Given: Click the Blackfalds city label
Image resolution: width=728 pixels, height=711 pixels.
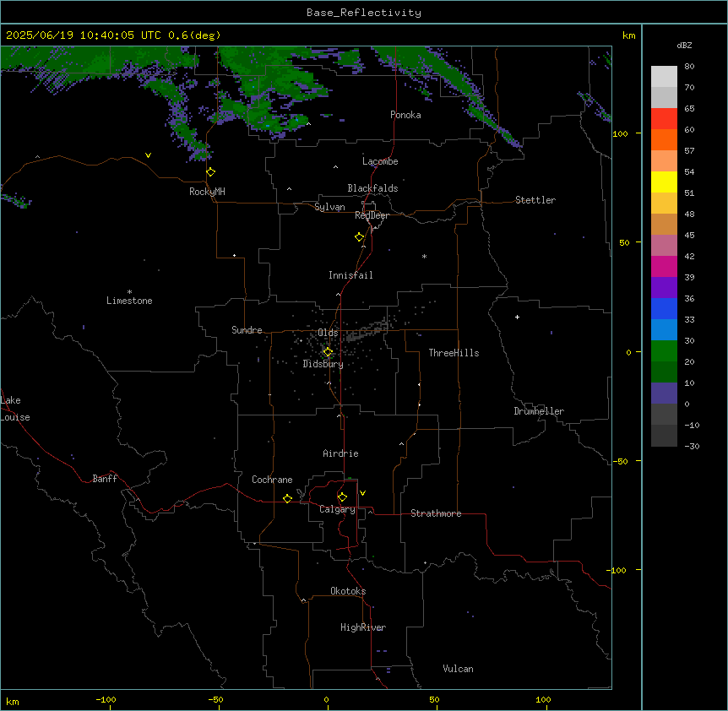Looking at the screenshot, I should 372,188.
